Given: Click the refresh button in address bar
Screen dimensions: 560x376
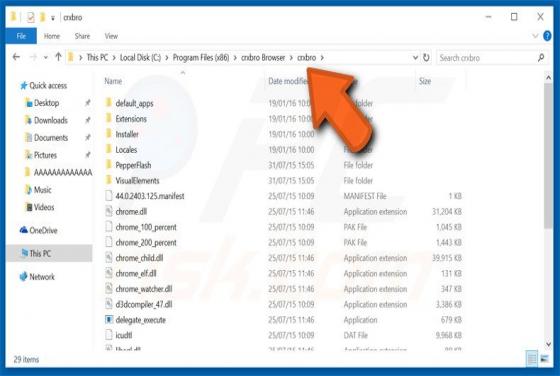Looking at the screenshot, I should click(x=426, y=57).
